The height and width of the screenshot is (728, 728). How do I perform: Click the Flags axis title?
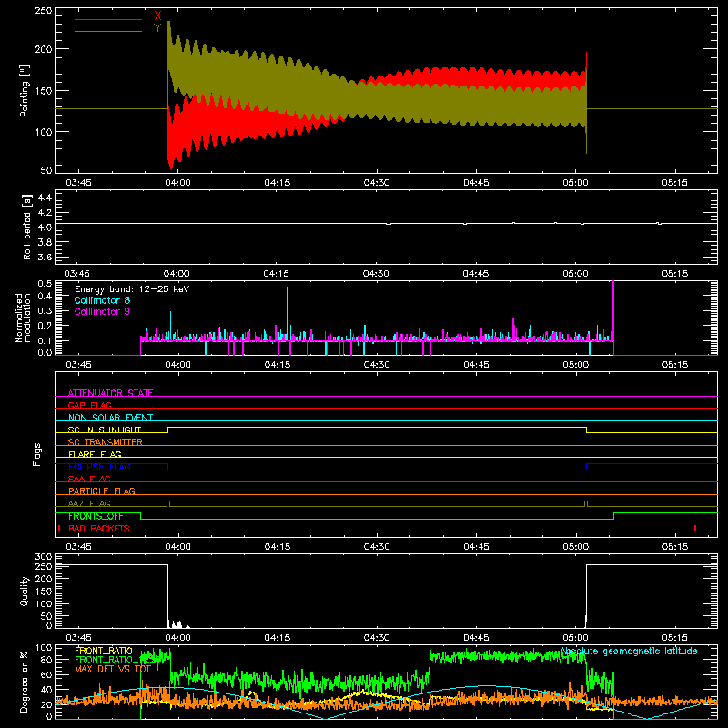click(x=36, y=454)
